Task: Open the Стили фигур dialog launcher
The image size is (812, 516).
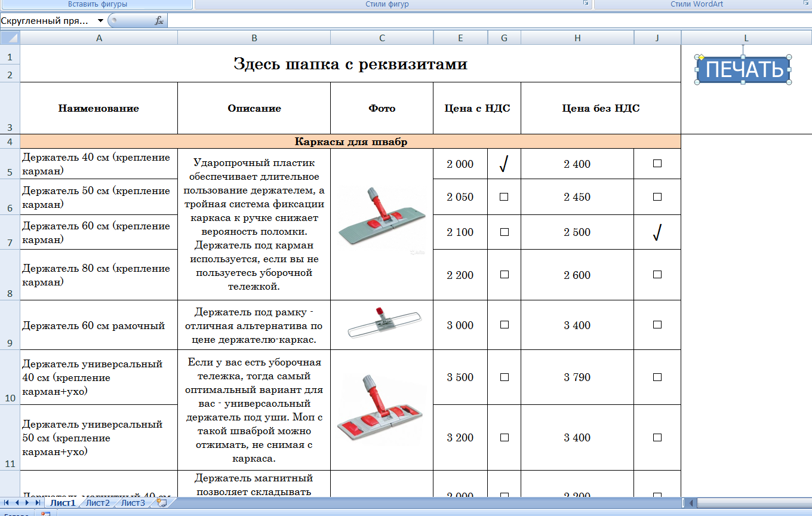Action: coord(586,4)
